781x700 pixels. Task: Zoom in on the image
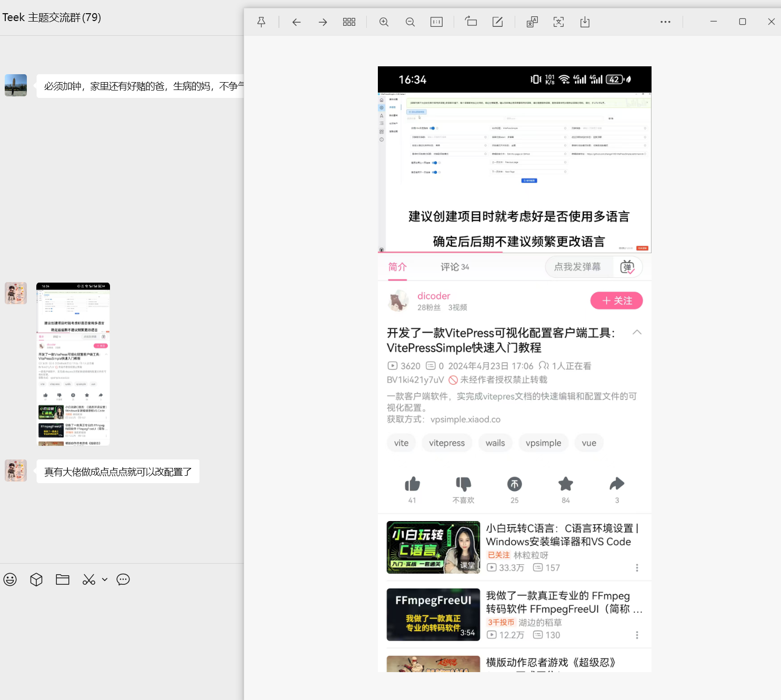pos(384,22)
